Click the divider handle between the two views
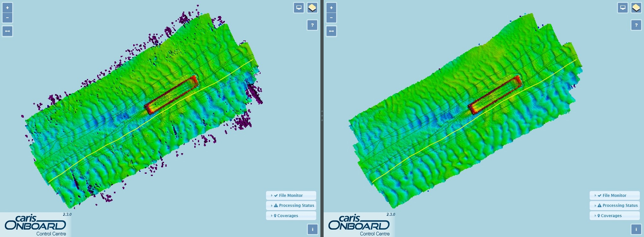This screenshot has height=237, width=644. pos(322,116)
